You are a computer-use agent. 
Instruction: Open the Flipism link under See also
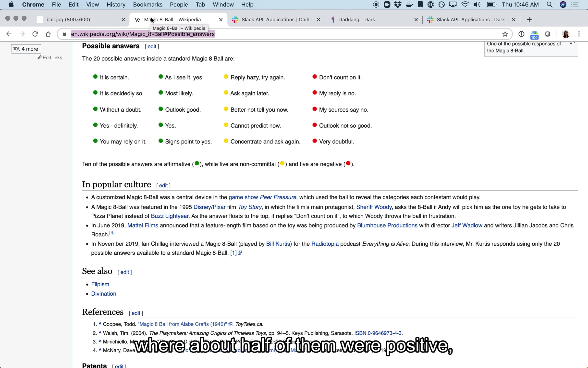(x=100, y=284)
